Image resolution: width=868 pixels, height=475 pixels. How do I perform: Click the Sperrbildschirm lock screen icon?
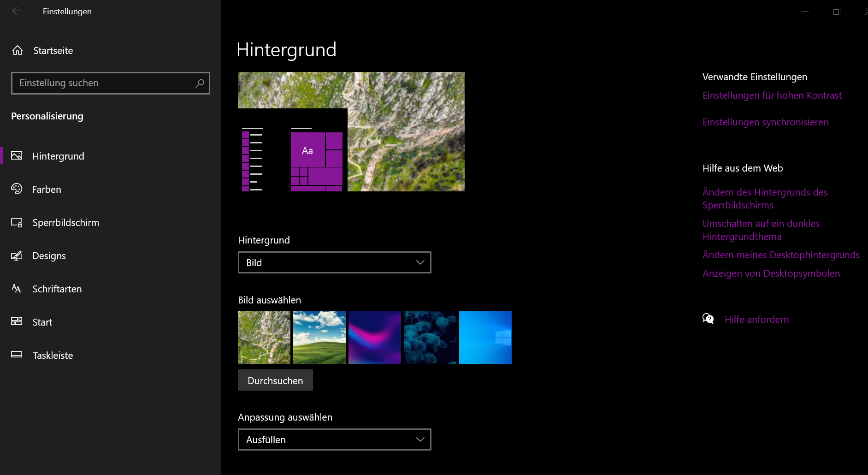point(17,222)
